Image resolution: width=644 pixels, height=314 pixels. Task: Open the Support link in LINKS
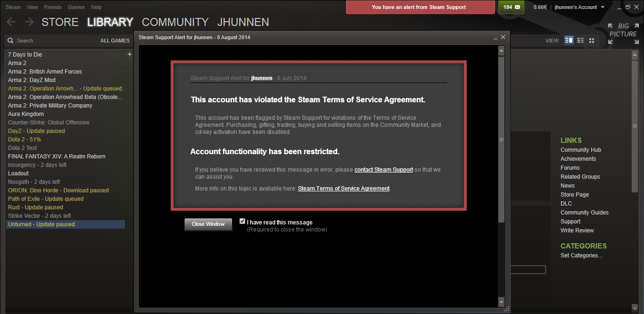click(x=570, y=222)
